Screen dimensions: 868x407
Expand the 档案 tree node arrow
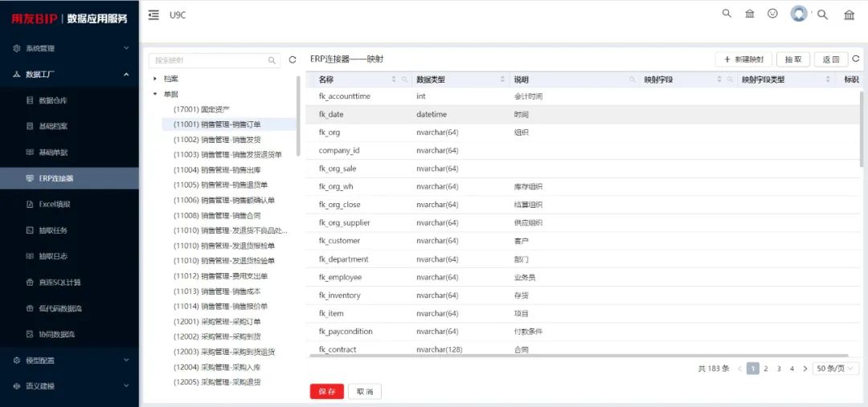coord(156,79)
